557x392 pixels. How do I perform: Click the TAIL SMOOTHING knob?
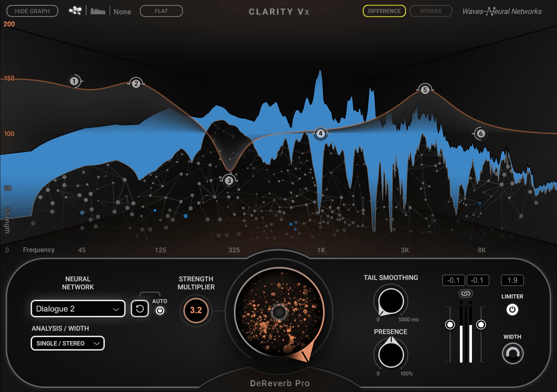click(x=391, y=301)
